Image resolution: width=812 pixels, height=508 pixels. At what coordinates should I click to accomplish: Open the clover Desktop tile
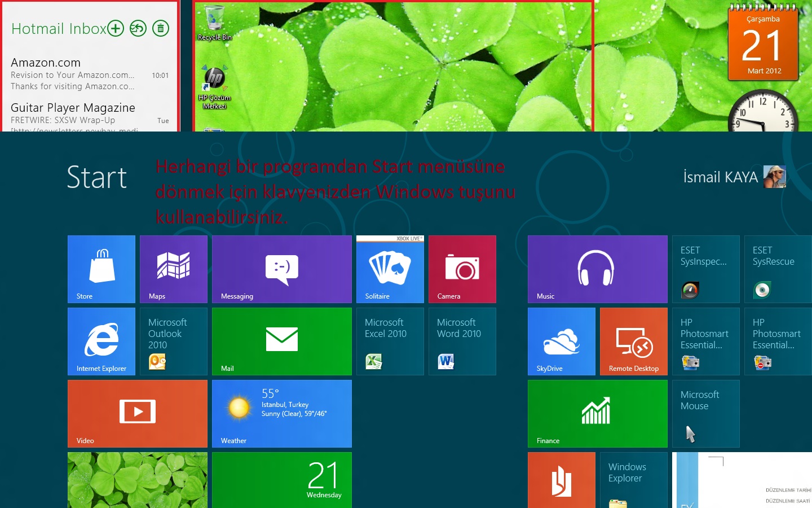click(x=138, y=480)
